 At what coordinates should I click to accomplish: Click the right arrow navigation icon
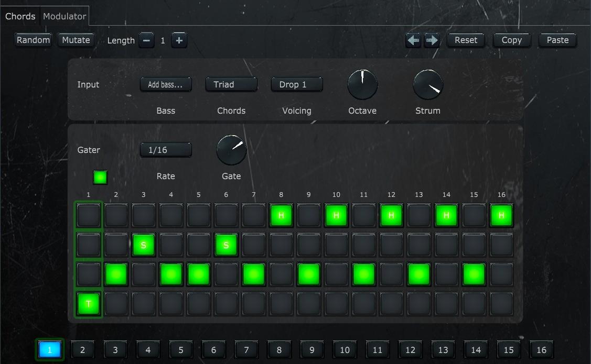tap(431, 40)
